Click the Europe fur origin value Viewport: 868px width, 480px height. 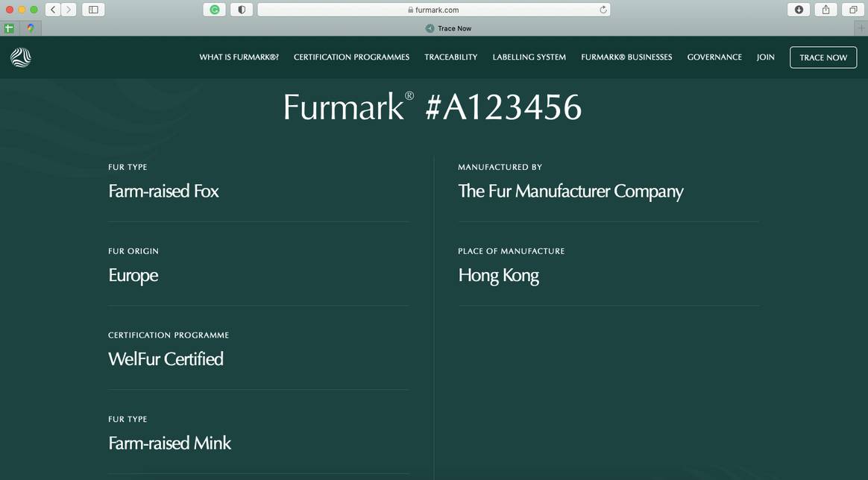pyautogui.click(x=133, y=275)
